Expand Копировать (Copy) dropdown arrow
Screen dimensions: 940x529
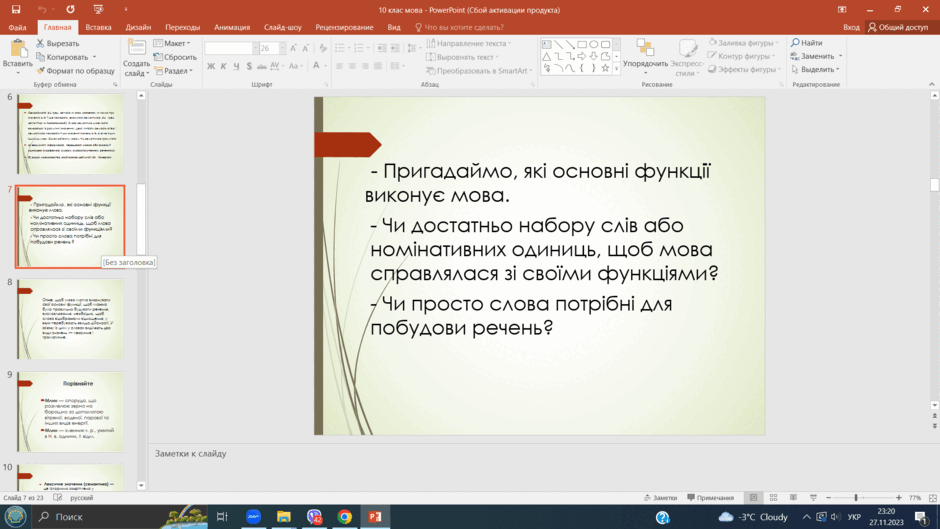(x=94, y=57)
